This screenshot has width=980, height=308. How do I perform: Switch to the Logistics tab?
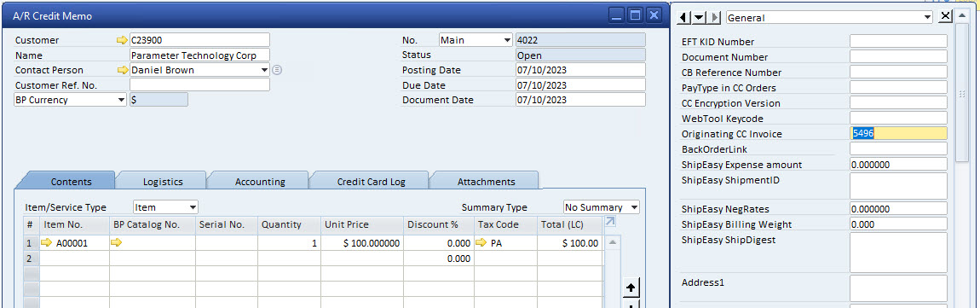(x=163, y=182)
